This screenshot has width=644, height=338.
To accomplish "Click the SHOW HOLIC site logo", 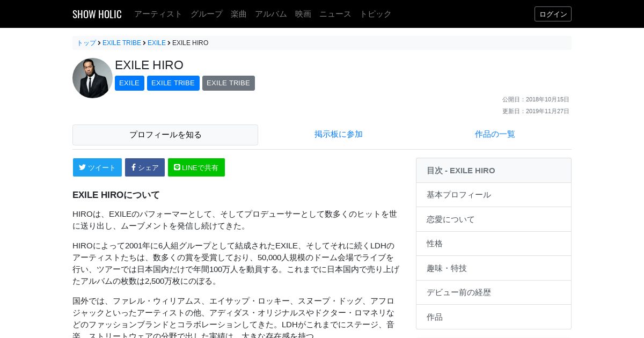I will pos(97,14).
